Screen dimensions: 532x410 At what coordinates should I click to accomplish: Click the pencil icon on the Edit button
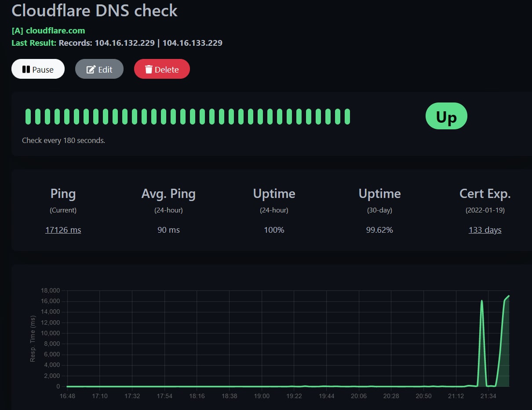click(91, 69)
